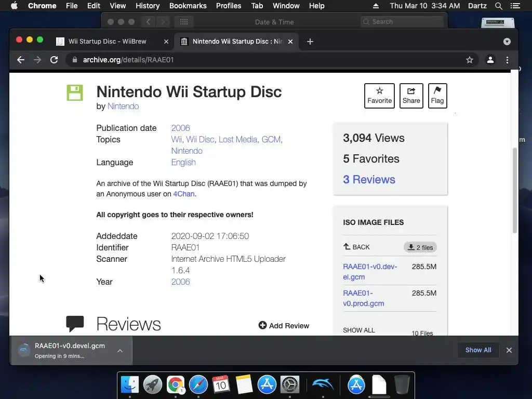Screen dimensions: 532x399
Task: Click the 2006 publication date link
Action: (x=180, y=128)
